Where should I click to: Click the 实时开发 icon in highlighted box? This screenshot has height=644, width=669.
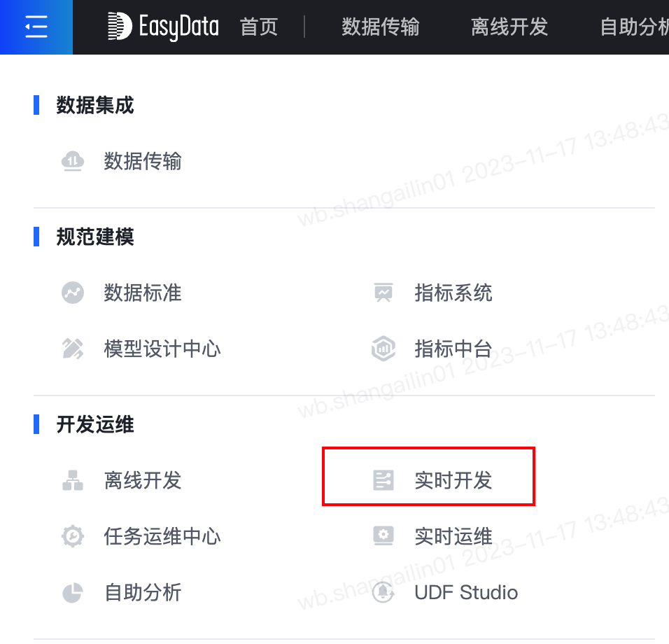(x=383, y=480)
